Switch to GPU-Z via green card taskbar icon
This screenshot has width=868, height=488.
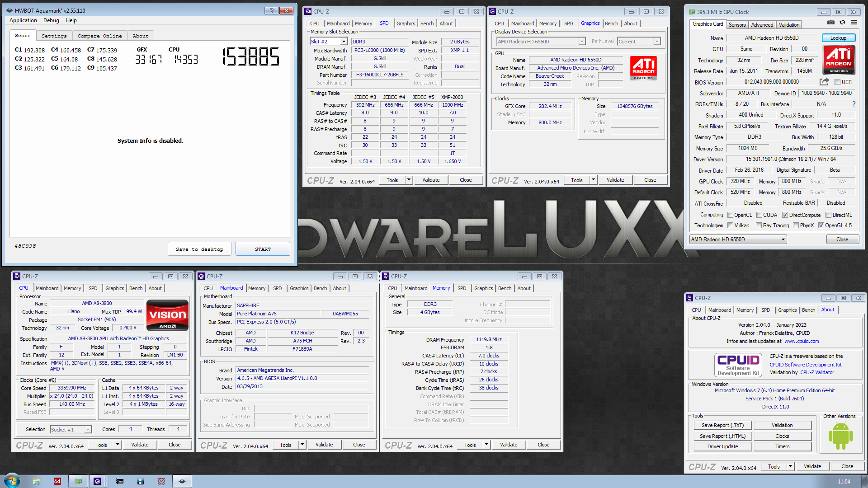78,481
